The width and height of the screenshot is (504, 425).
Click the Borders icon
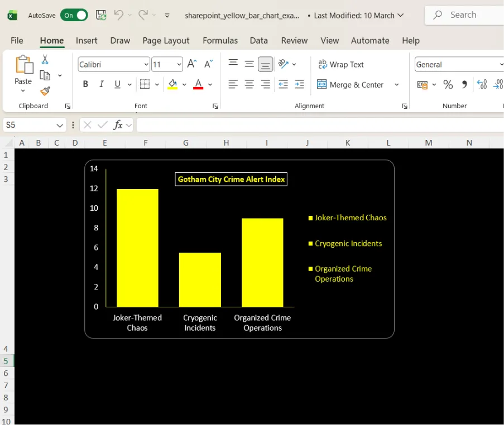pos(145,84)
